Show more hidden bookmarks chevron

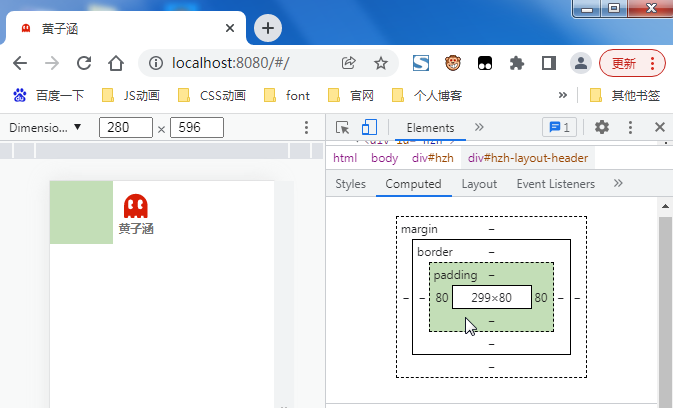(x=563, y=95)
